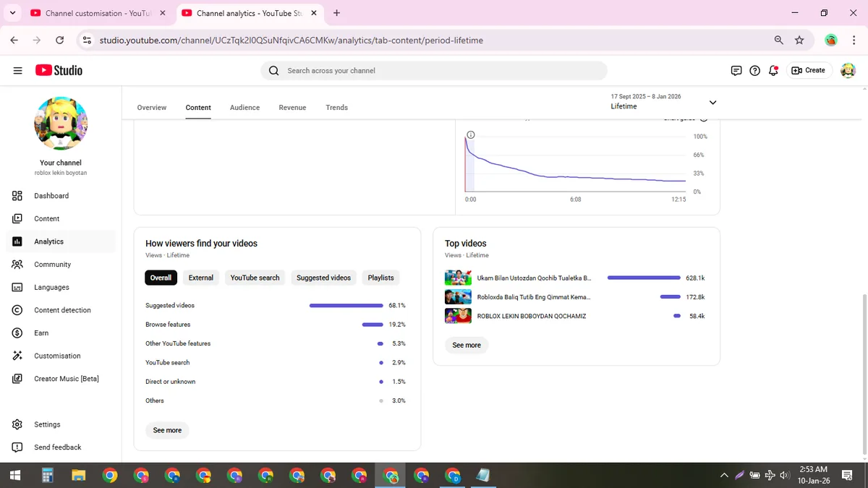Show hidden system tray icons
868x488 pixels.
click(x=724, y=475)
